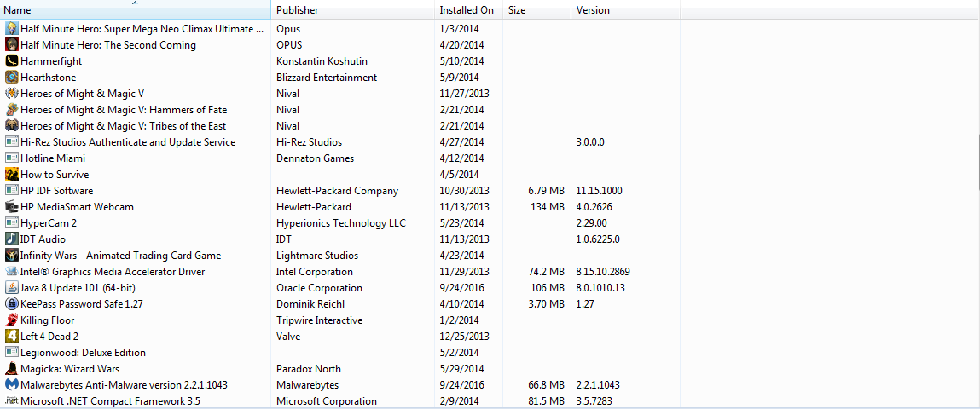Screen dimensions: 980x409
Task: Click install date 11/27/2013
Action: 464,94
